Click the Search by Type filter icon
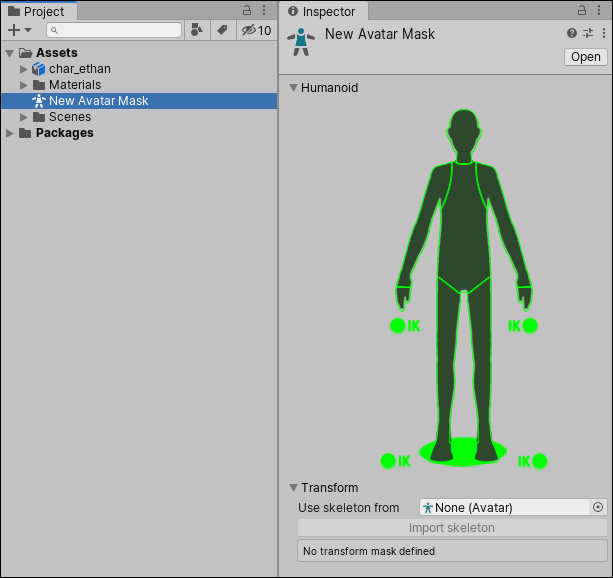 click(x=197, y=30)
